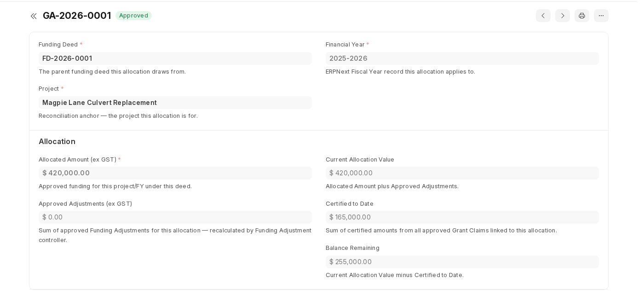Screen dimensions: 644x295
Task: Open Project link Magpie Lane Culvert Replacement
Action: pyautogui.click(x=99, y=103)
